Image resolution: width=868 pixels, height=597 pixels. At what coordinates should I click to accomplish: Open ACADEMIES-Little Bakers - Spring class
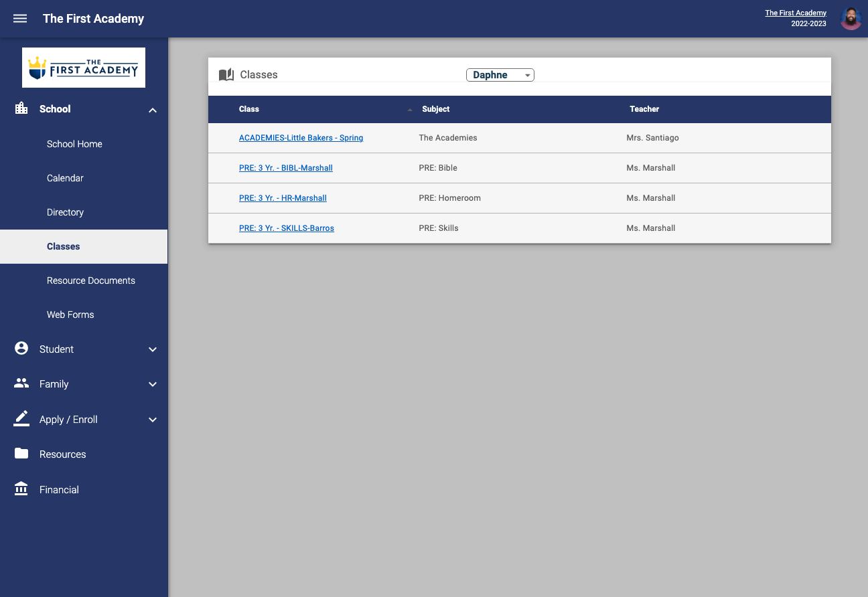(301, 138)
